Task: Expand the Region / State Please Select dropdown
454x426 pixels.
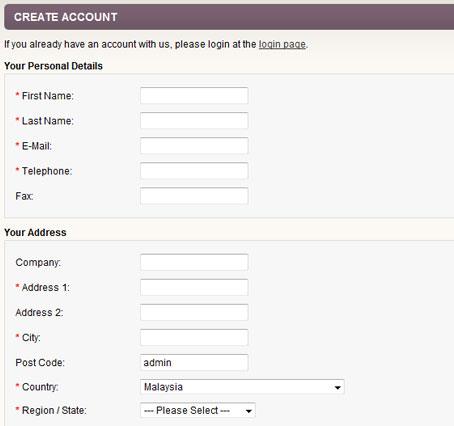Action: [x=198, y=410]
